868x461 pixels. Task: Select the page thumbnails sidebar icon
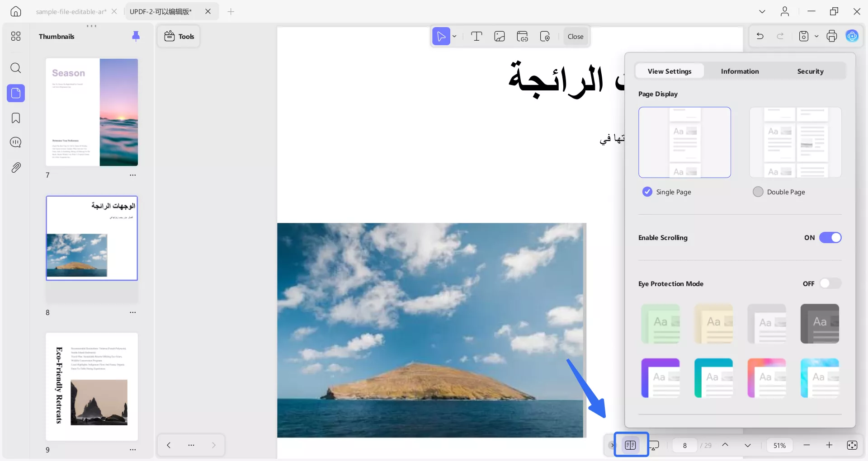coord(16,93)
